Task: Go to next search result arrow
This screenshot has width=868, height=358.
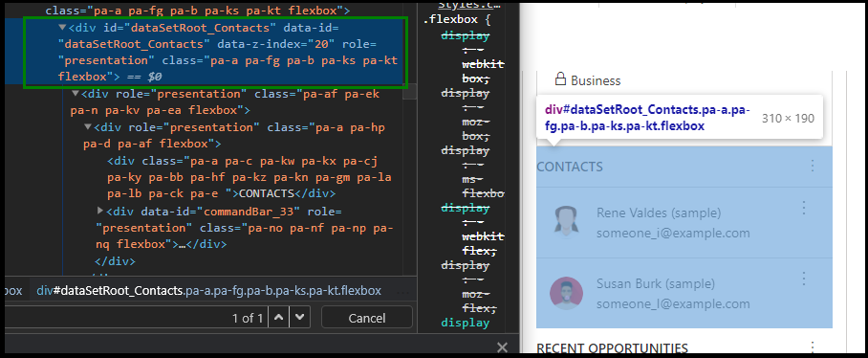Action: click(x=299, y=318)
